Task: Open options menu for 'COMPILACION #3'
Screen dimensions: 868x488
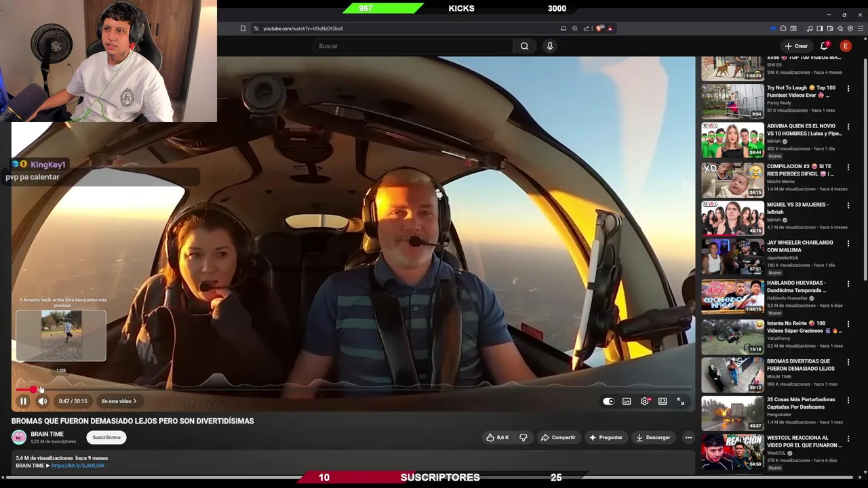Action: [848, 167]
